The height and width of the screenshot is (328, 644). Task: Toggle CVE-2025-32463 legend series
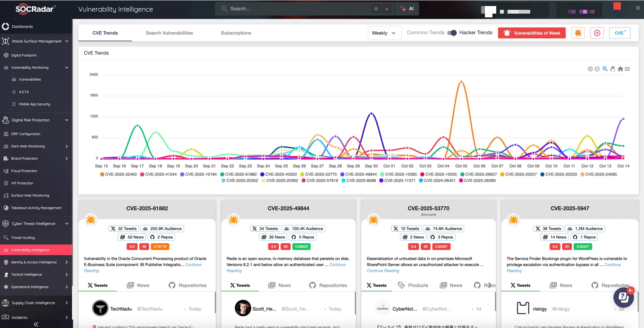(118, 174)
